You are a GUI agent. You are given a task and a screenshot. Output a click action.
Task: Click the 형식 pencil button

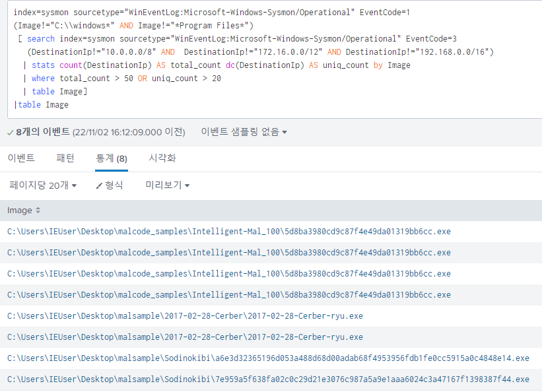coord(109,185)
